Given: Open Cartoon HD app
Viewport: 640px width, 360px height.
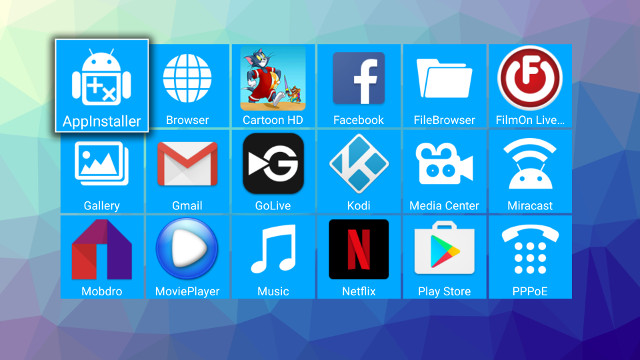Looking at the screenshot, I should click(273, 86).
